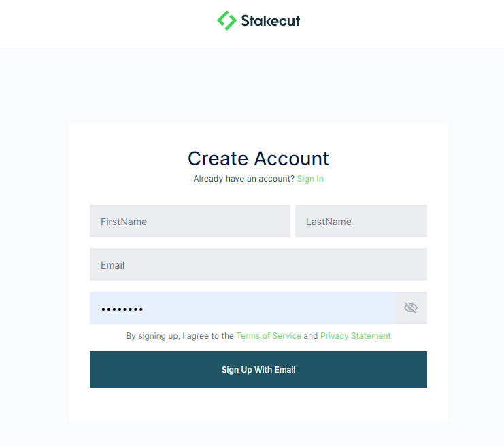Image resolution: width=504 pixels, height=446 pixels.
Task: Click on the masked password dots
Action: point(122,309)
